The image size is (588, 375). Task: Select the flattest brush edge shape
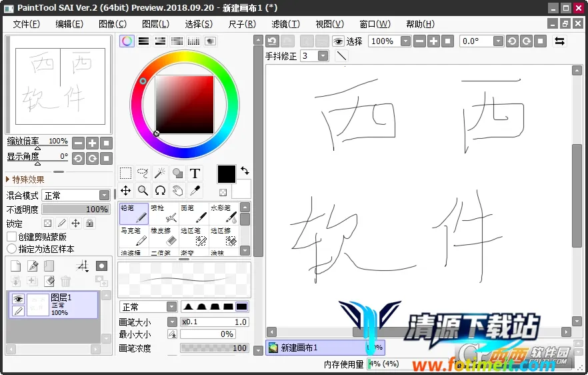coord(242,307)
